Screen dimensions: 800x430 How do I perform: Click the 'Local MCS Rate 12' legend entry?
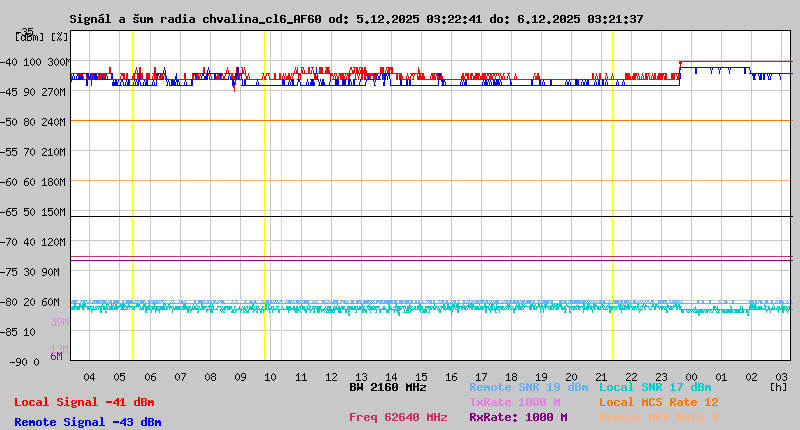(x=658, y=402)
